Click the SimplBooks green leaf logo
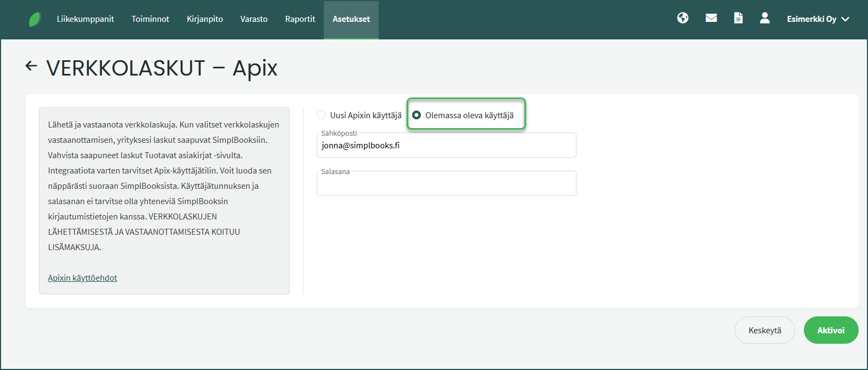868x370 pixels. coord(35,20)
